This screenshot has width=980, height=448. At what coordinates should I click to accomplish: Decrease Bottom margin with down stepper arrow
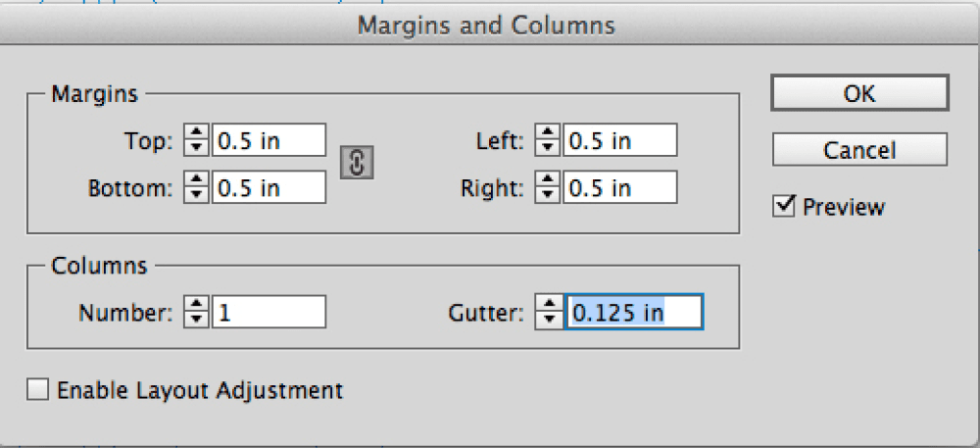[196, 195]
